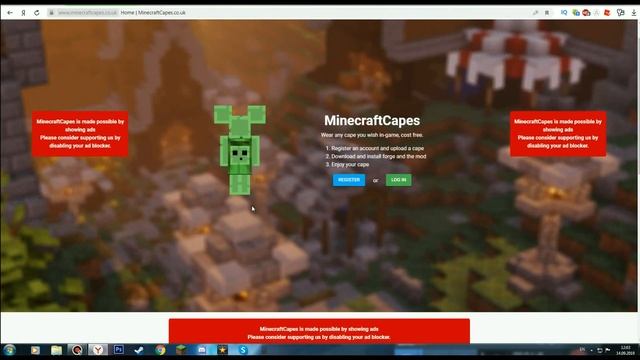The height and width of the screenshot is (360, 640).
Task: Bookmark this page using the bookmark icon
Action: tap(547, 13)
